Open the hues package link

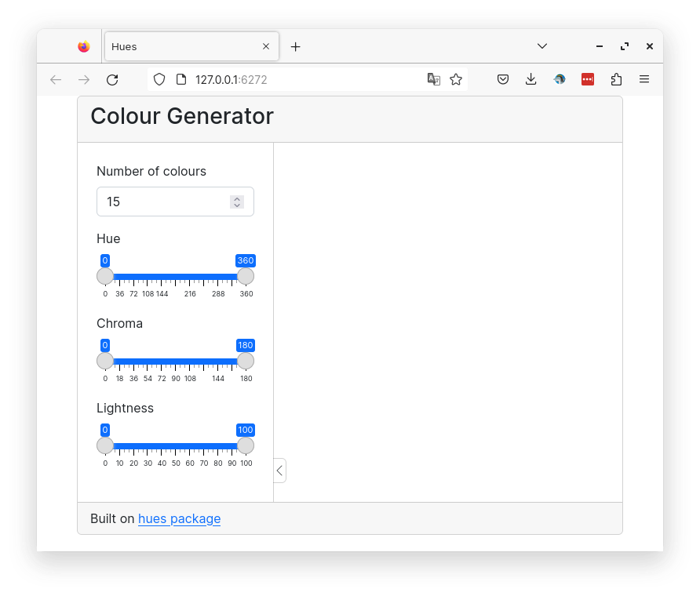180,518
